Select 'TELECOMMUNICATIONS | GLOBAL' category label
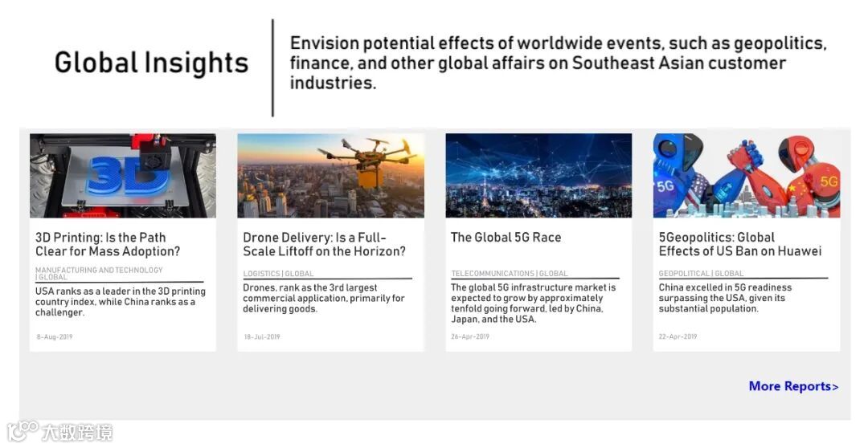Image resolution: width=868 pixels, height=448 pixels. (x=510, y=273)
